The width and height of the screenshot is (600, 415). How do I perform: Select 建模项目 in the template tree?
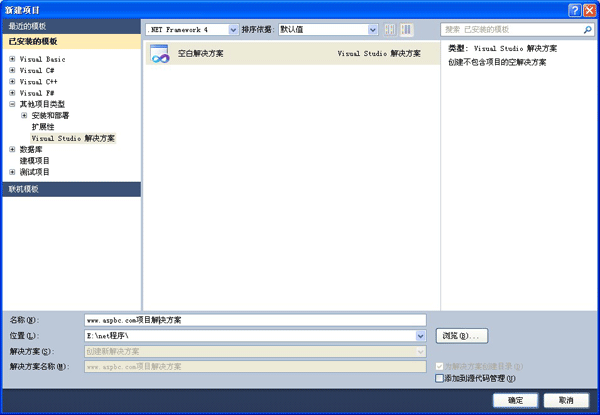(34, 161)
